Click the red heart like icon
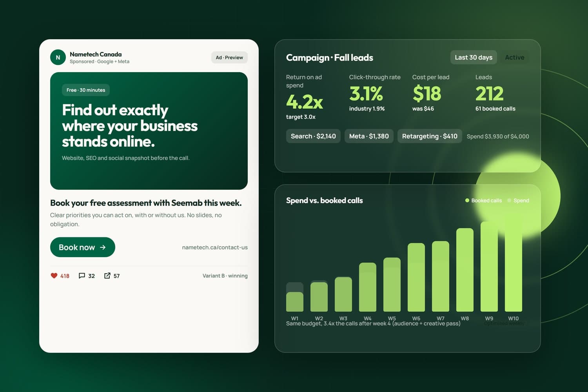 (54, 276)
